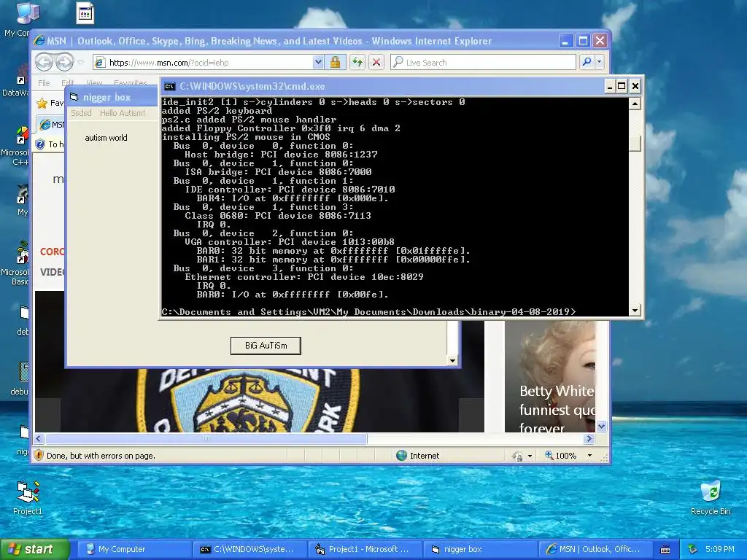The image size is (747, 560).
Task: Select the document icon beside My Computer
Action: (x=85, y=13)
